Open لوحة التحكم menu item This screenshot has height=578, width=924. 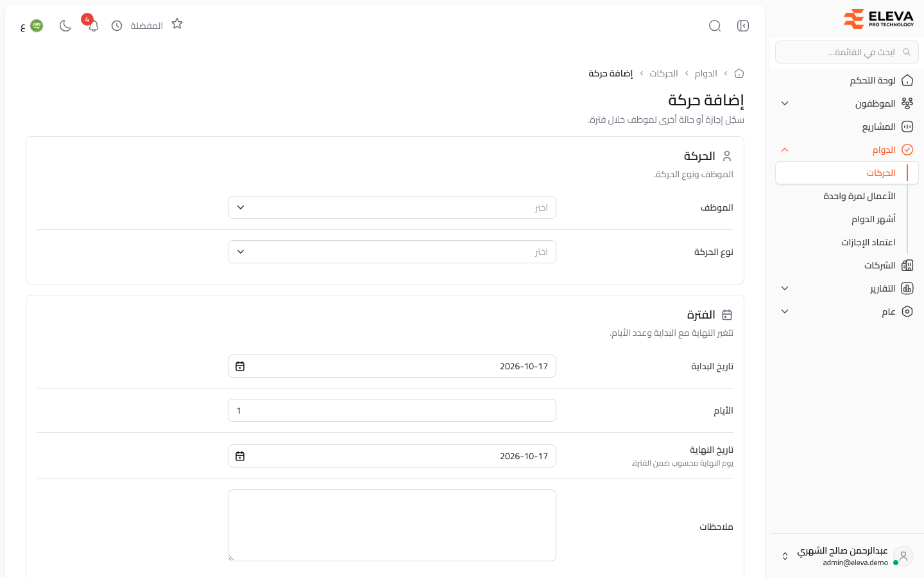(847, 80)
